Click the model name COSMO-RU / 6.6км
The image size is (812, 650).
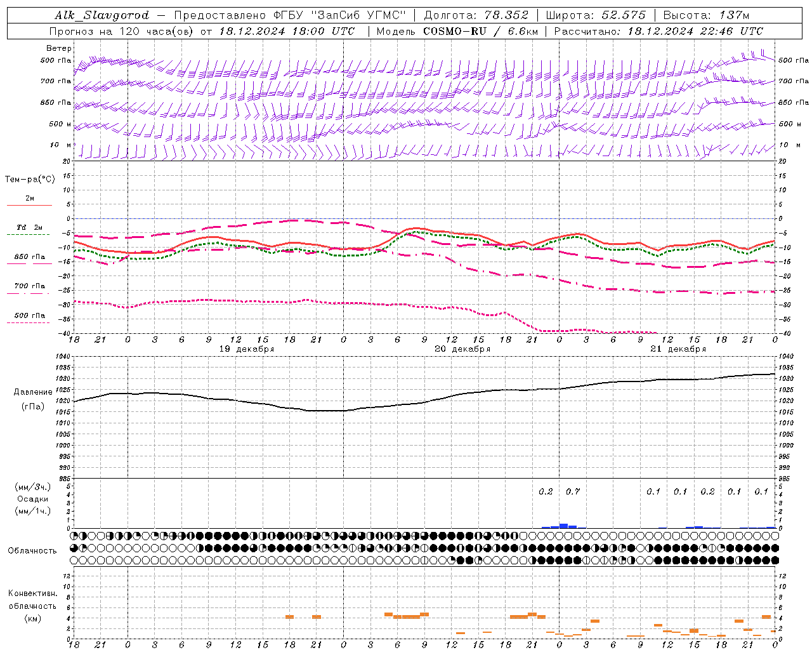pos(480,31)
